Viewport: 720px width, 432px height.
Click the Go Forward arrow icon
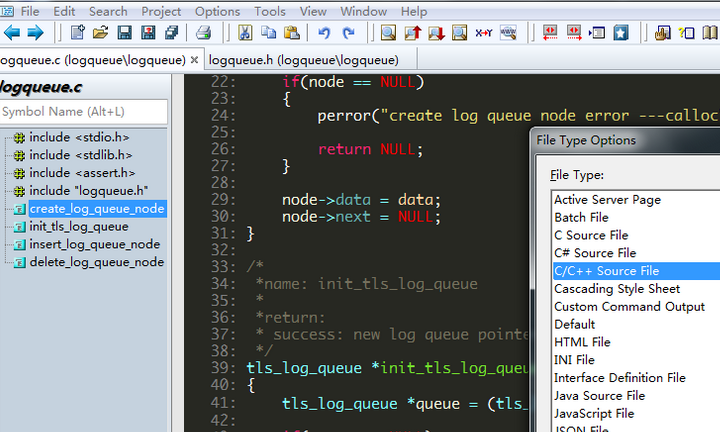35,33
